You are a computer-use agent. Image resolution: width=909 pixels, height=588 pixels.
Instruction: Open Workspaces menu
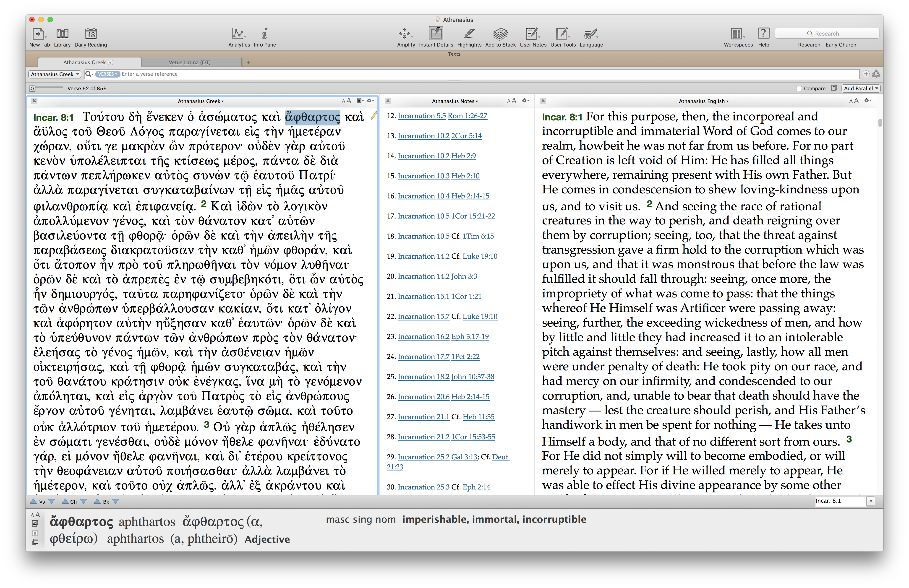[x=738, y=37]
